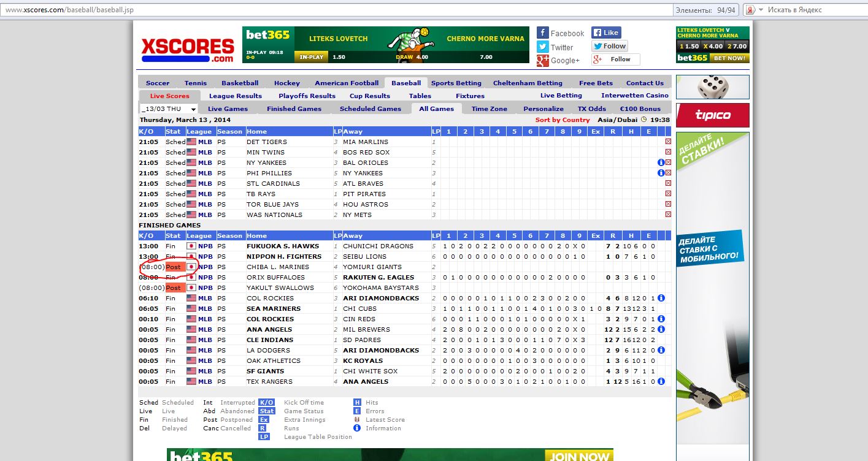
Task: Click the red X icon for TB Rays game
Action: (x=668, y=194)
